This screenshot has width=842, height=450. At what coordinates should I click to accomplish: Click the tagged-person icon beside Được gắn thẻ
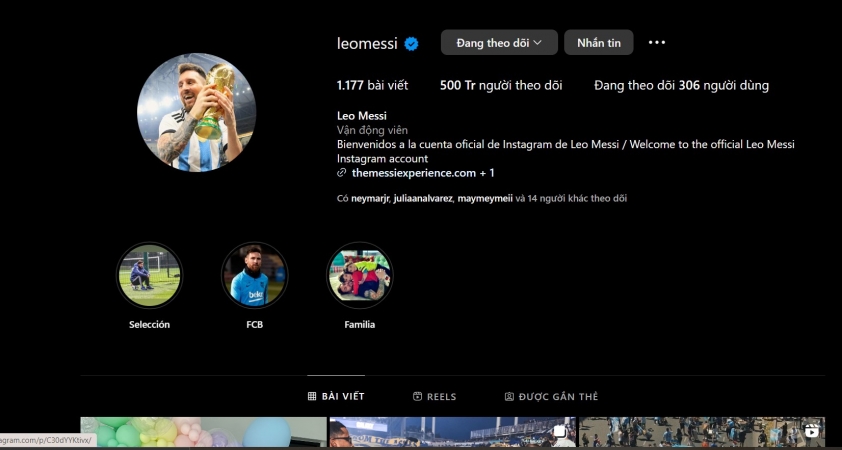(x=509, y=396)
